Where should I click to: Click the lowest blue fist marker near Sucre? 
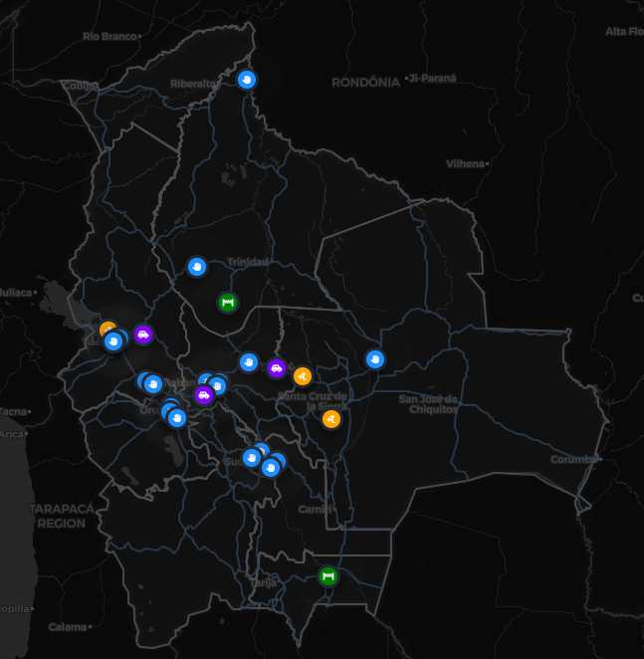click(x=270, y=467)
